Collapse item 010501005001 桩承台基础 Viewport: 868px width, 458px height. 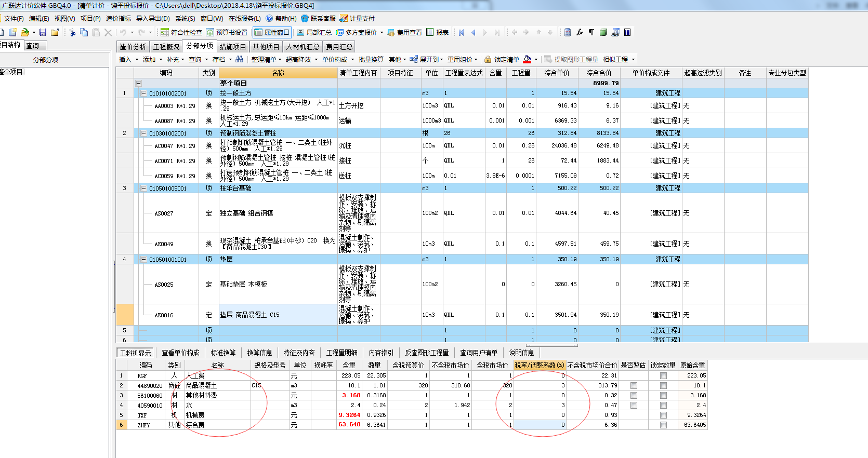coord(144,188)
